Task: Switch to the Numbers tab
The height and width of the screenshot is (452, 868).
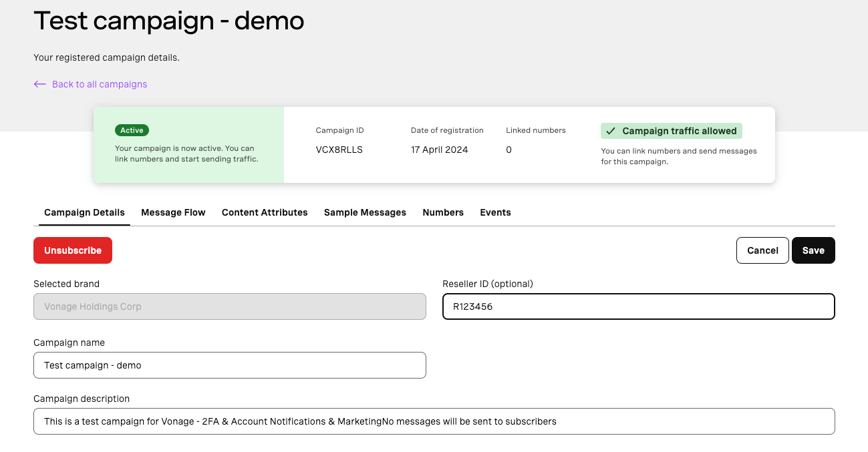Action: (x=443, y=212)
